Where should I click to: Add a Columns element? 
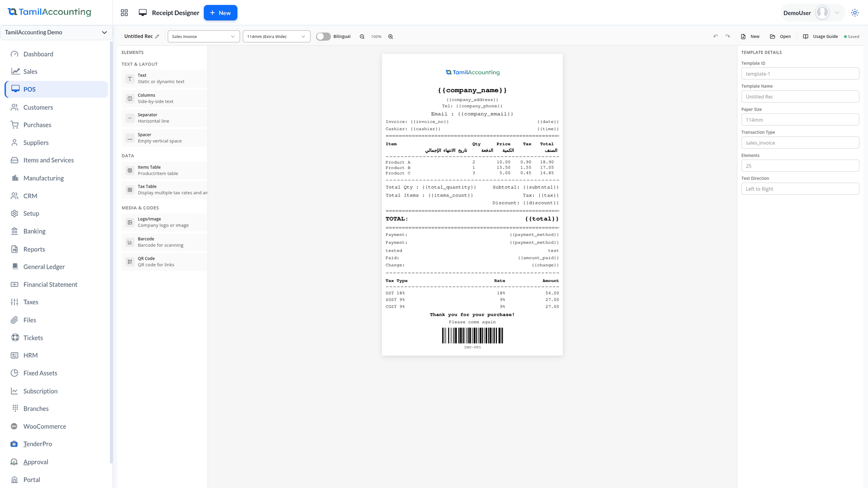(165, 99)
